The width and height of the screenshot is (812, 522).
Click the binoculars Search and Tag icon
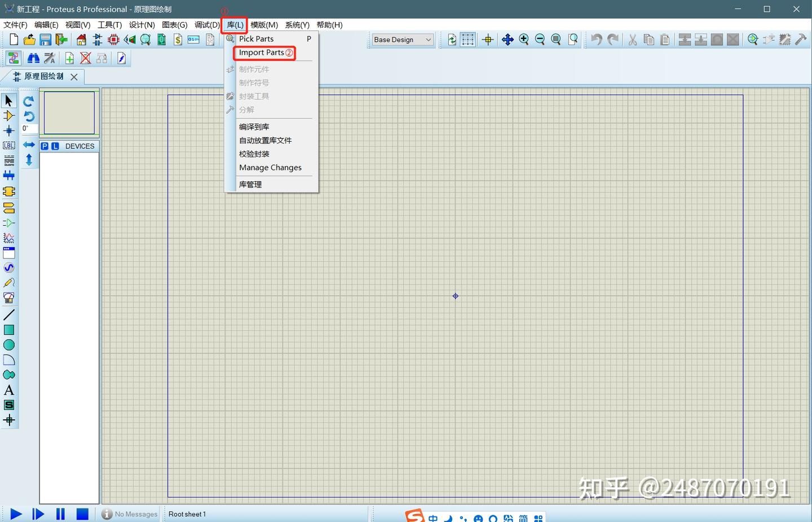pyautogui.click(x=33, y=58)
